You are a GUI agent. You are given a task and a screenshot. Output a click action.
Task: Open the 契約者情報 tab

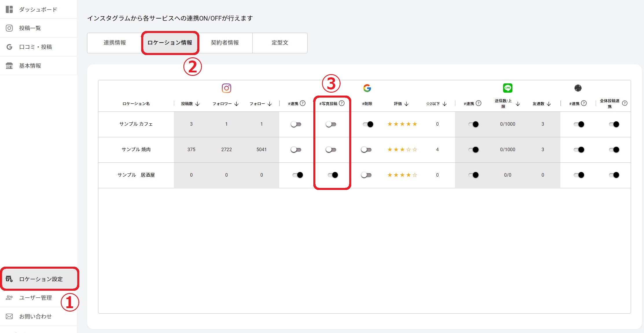[x=225, y=43]
